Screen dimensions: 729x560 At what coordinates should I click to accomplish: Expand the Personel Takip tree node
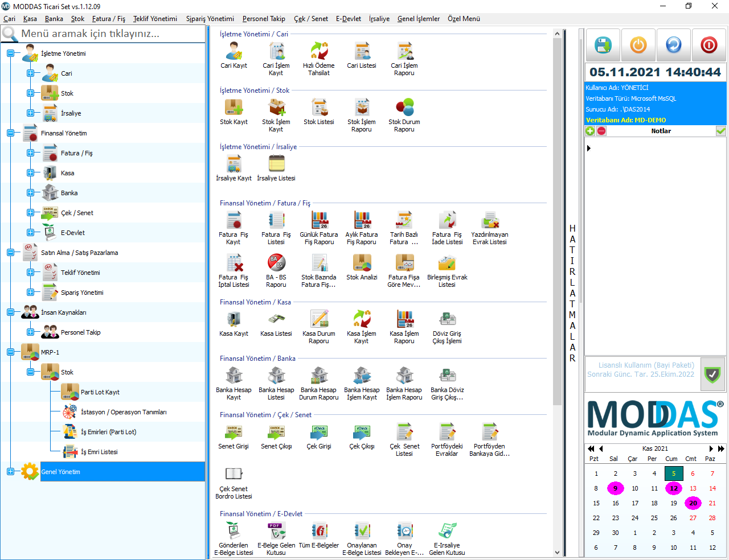[30, 332]
